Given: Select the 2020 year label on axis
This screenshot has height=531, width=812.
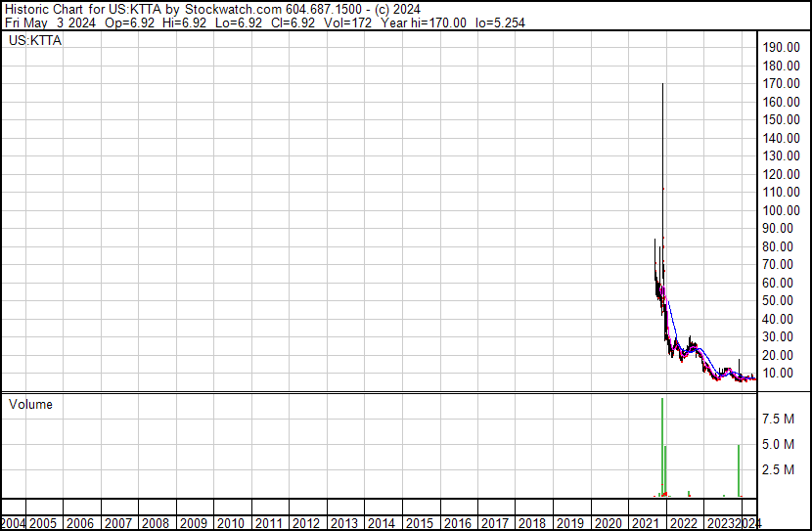Looking at the screenshot, I should click(608, 523).
